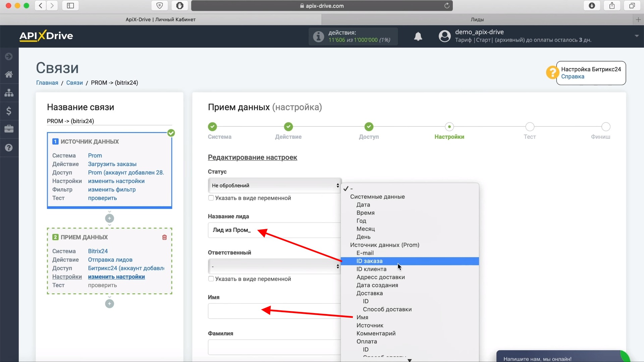The width and height of the screenshot is (644, 362).
Task: Switch to the 'Лиды' browser tab
Action: click(477, 20)
